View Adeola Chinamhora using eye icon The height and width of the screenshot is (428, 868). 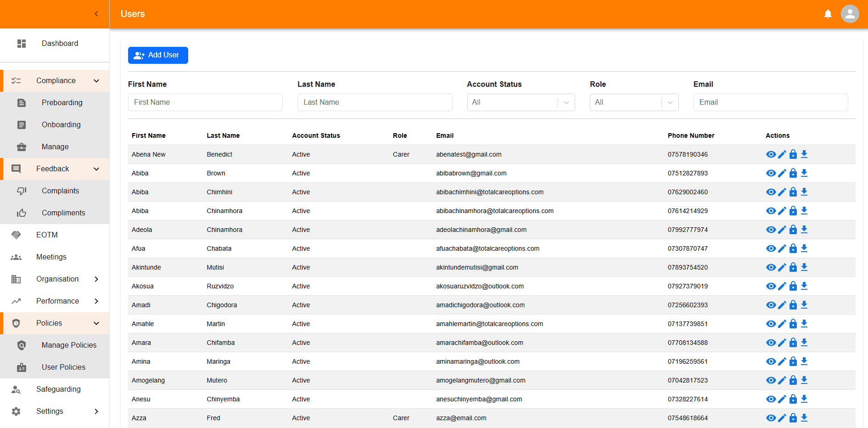pos(771,230)
